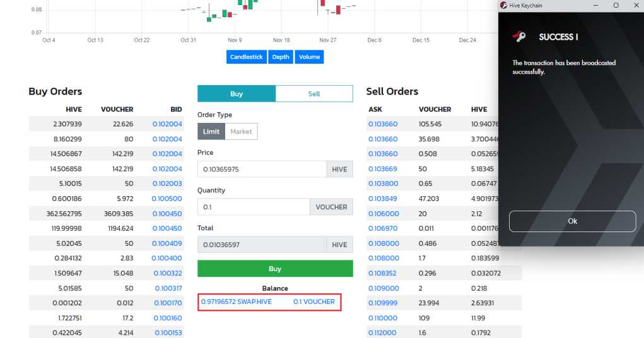Click ask price 0.106000
644x338 pixels.
(383, 214)
